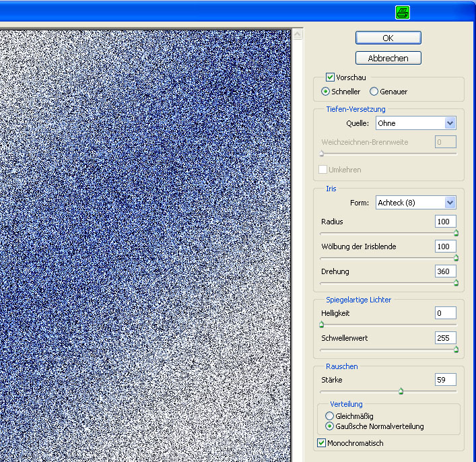Screen dimensions: 476x462
Task: Click the preview scrollbar up arrow
Action: coord(297,34)
